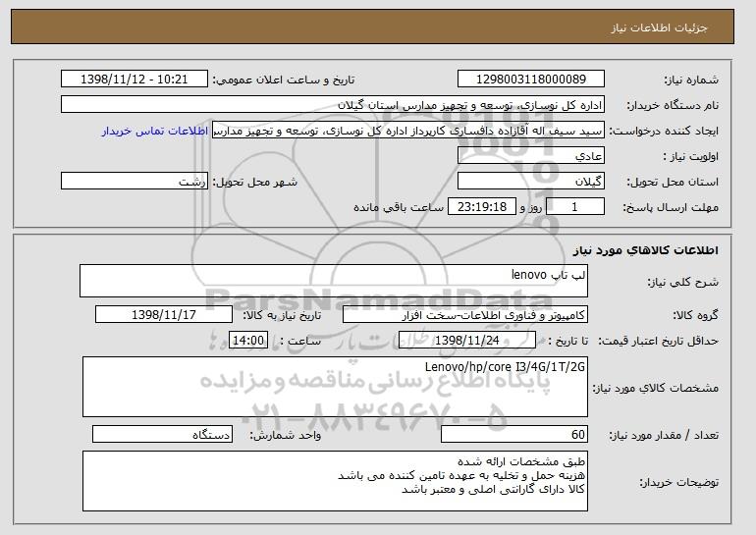Screen dimensions: 756x535
Task: Click the public announcement date field 1398/11/12 - 10:21
Action: pos(135,80)
